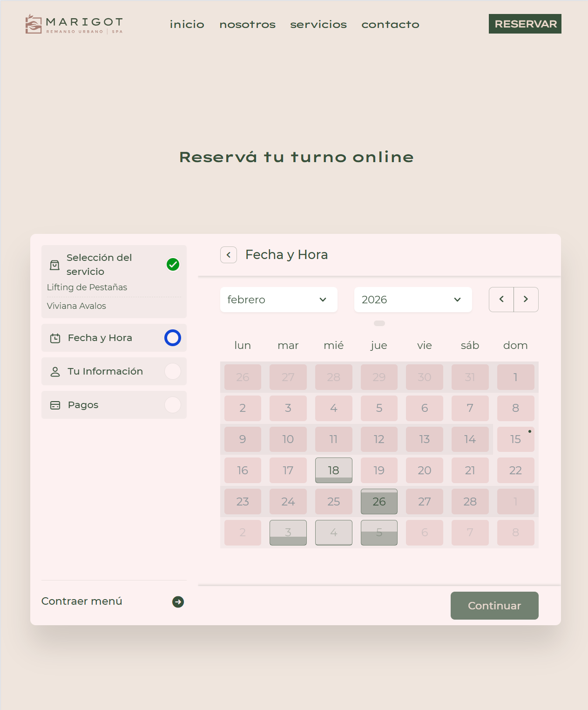The height and width of the screenshot is (710, 588).
Task: Click the Marigot spa logo
Action: [x=74, y=24]
